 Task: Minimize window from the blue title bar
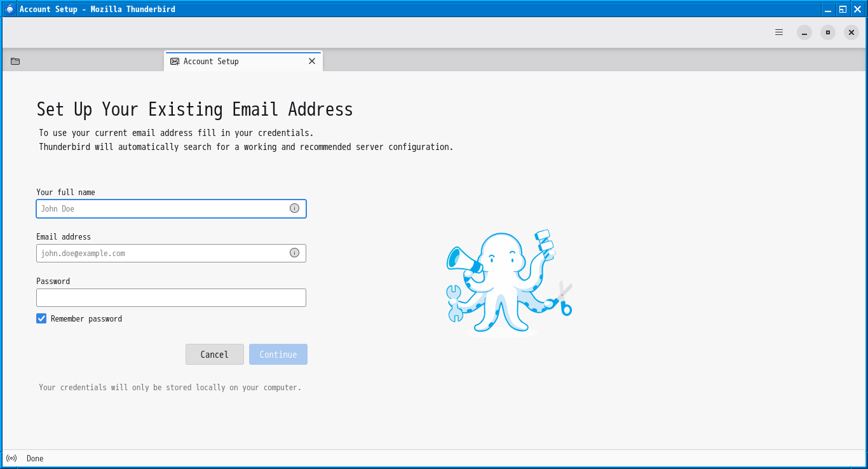[828, 9]
